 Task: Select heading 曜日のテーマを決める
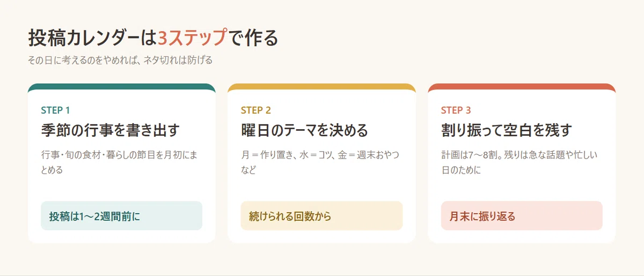tap(305, 130)
